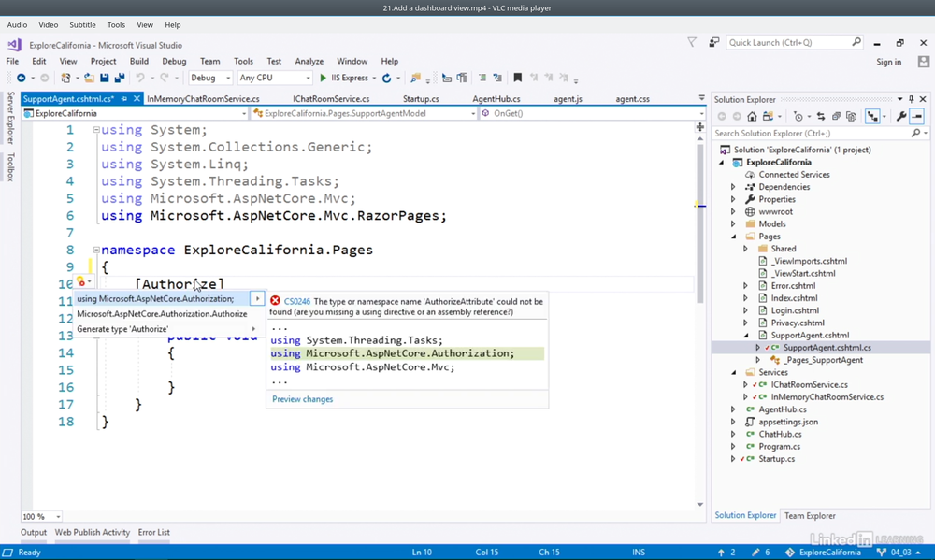Start debugging with the IIS Express play icon

[x=324, y=79]
